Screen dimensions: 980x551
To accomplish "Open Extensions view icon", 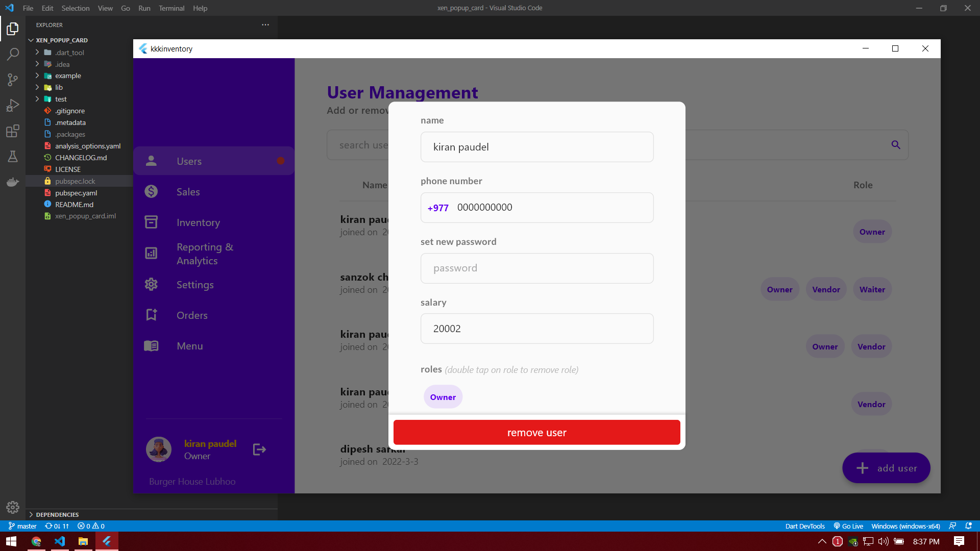I will [13, 131].
